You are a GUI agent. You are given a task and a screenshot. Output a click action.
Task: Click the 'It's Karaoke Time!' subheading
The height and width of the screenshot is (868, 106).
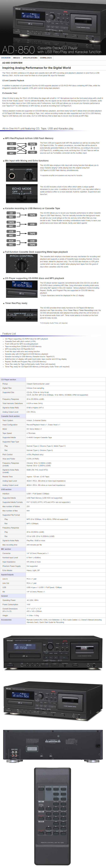[x=10, y=93]
